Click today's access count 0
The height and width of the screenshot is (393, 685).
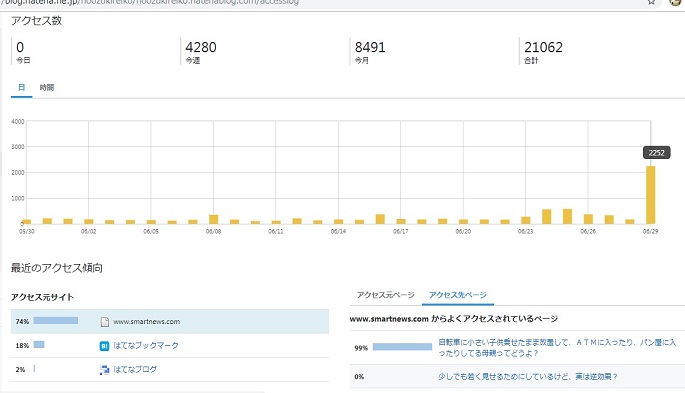tap(20, 47)
